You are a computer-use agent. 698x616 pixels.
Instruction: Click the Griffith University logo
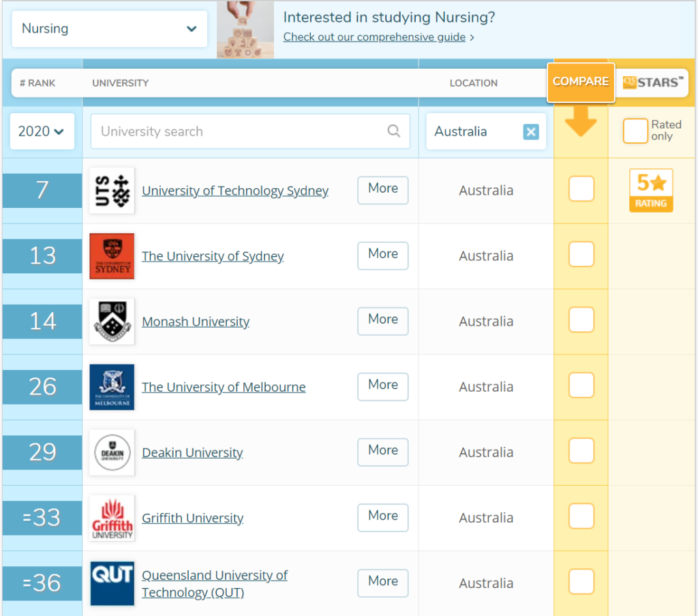pyautogui.click(x=112, y=518)
